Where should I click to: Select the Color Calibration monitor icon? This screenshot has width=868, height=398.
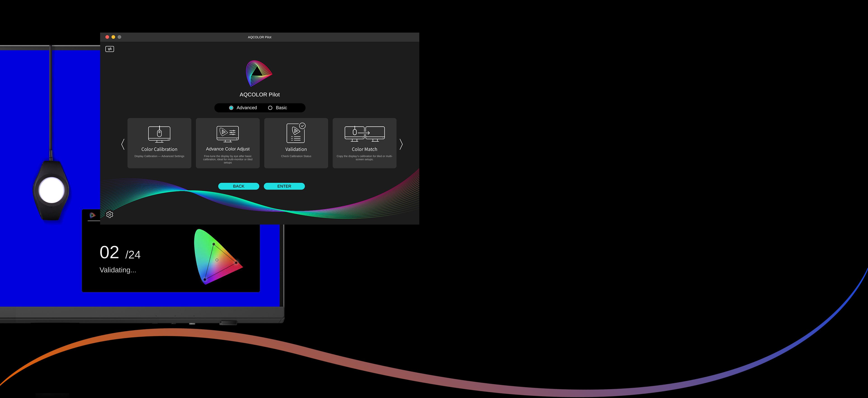click(159, 134)
